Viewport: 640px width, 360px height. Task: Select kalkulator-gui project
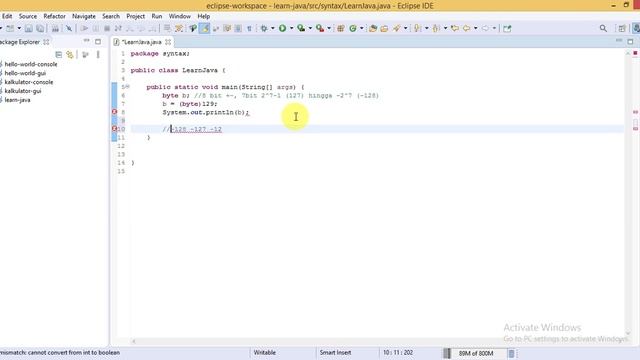point(23,91)
